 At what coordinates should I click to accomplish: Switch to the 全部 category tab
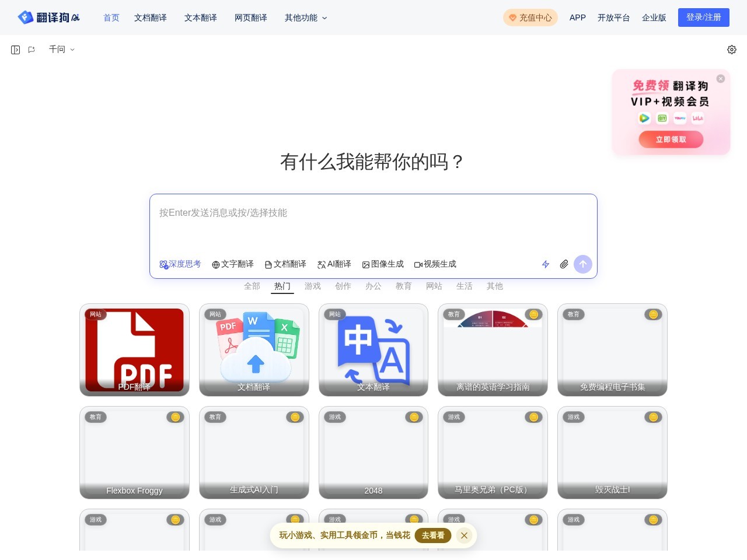pyautogui.click(x=252, y=286)
